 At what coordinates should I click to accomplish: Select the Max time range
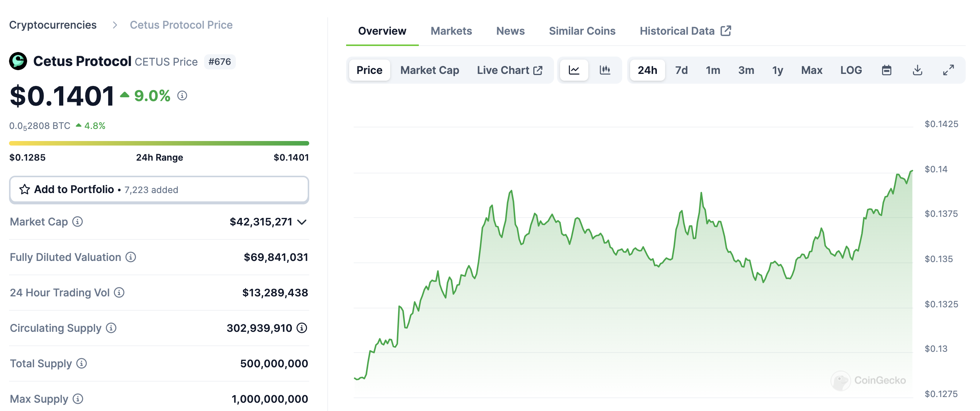pyautogui.click(x=812, y=70)
